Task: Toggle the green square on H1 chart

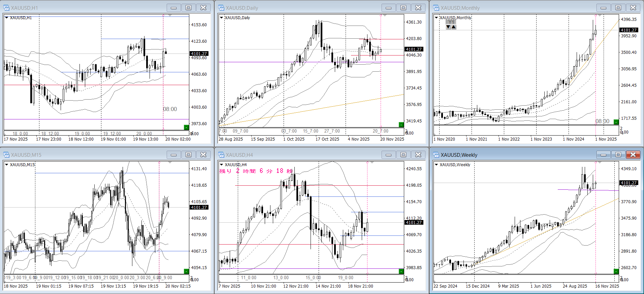Action: 186,127
